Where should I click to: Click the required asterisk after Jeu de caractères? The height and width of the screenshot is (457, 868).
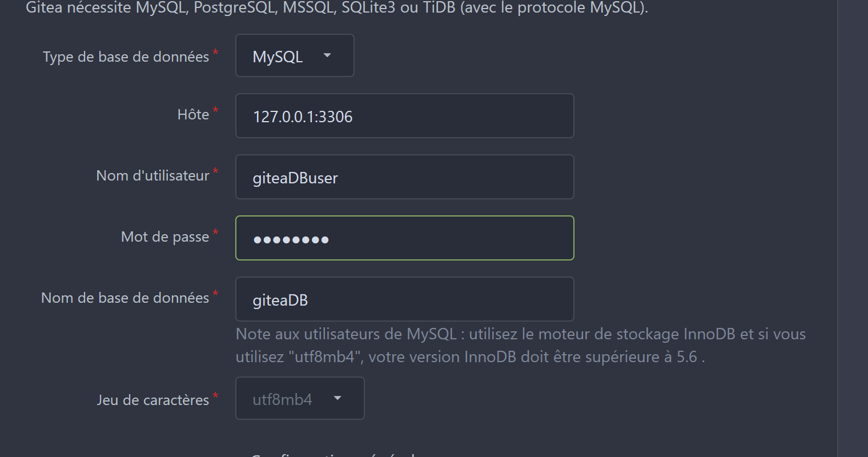(x=215, y=395)
